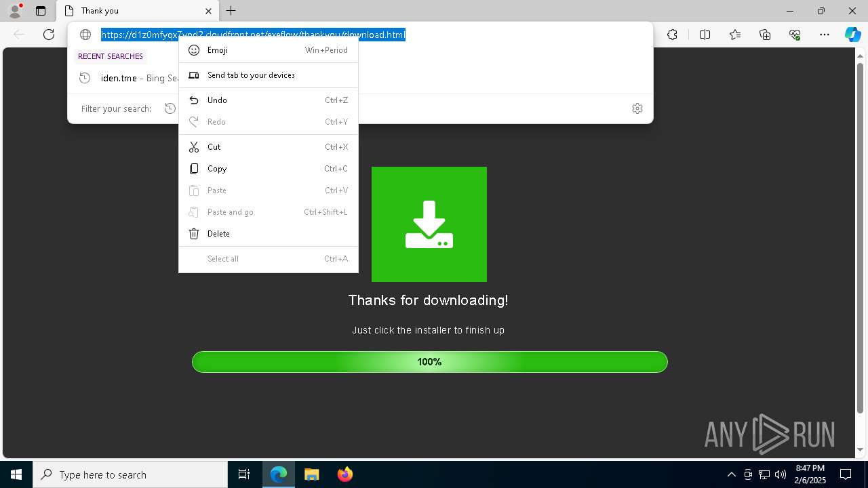Open address bar settings gear

tap(637, 108)
